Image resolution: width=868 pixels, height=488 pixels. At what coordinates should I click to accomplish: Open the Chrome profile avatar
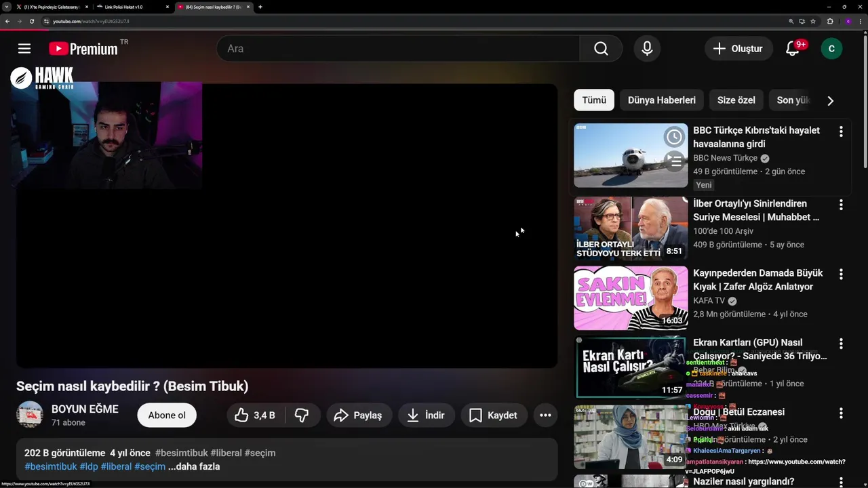click(x=848, y=21)
